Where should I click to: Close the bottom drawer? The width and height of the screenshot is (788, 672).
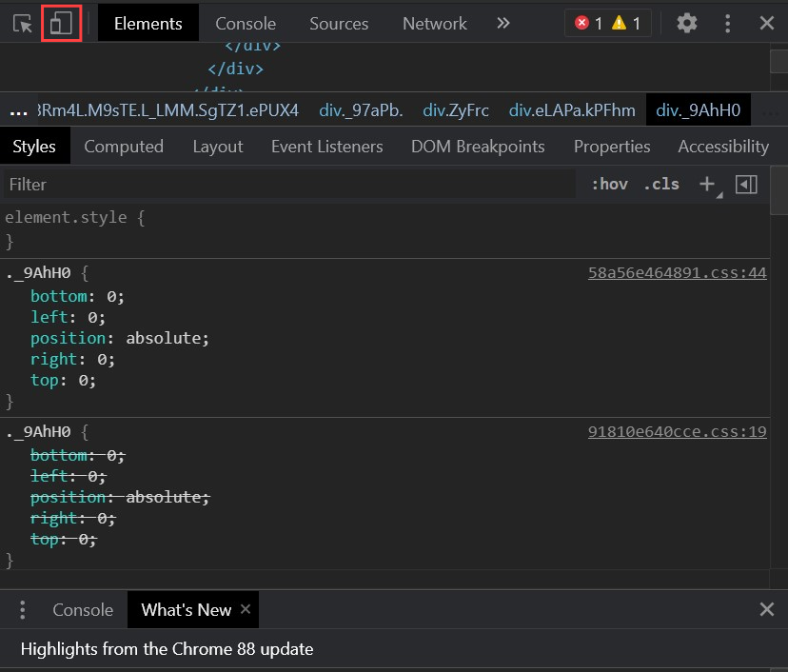[767, 609]
